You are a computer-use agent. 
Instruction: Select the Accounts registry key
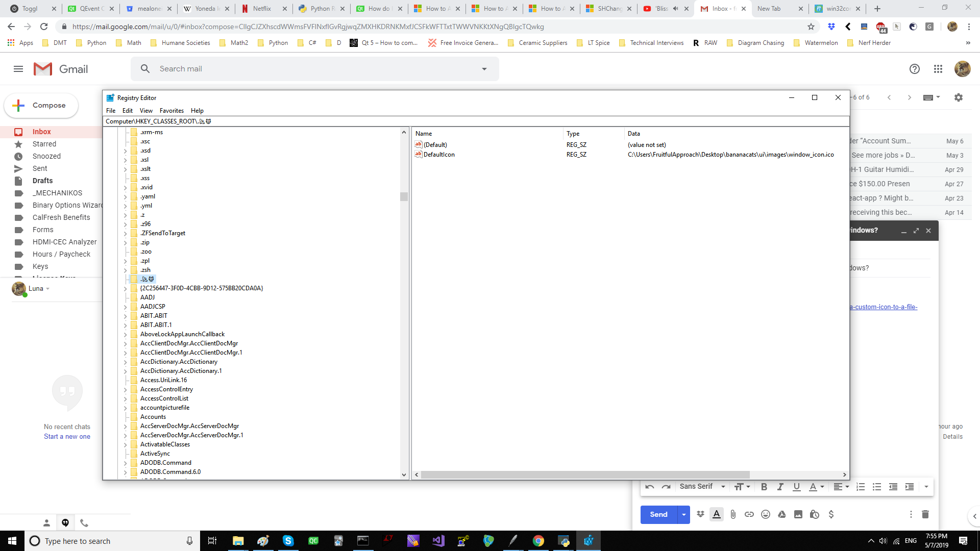[153, 417]
